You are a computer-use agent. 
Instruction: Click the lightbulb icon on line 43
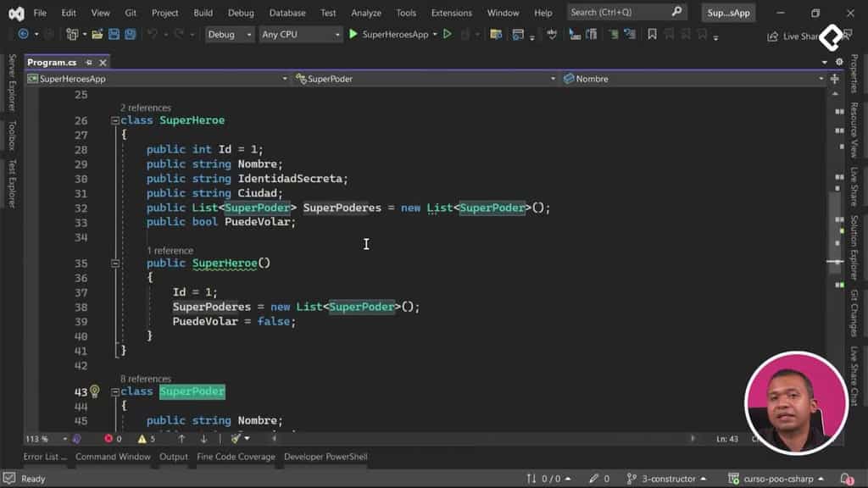(x=93, y=391)
